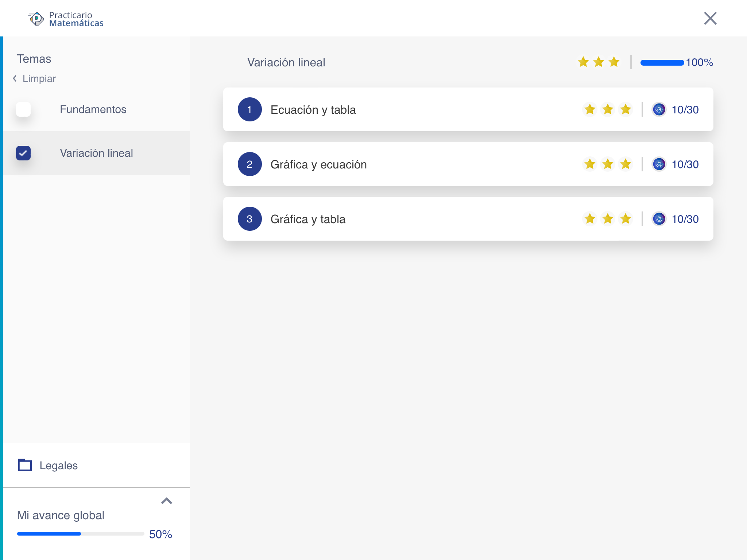Click points icon in Gráfica y ecuación row
This screenshot has height=560, width=747.
tap(659, 164)
